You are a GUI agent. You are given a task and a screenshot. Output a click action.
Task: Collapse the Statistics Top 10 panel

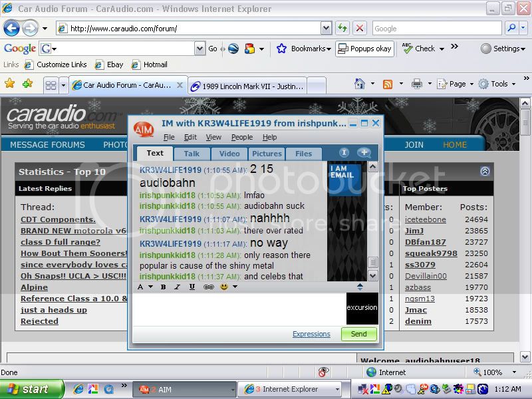(485, 172)
